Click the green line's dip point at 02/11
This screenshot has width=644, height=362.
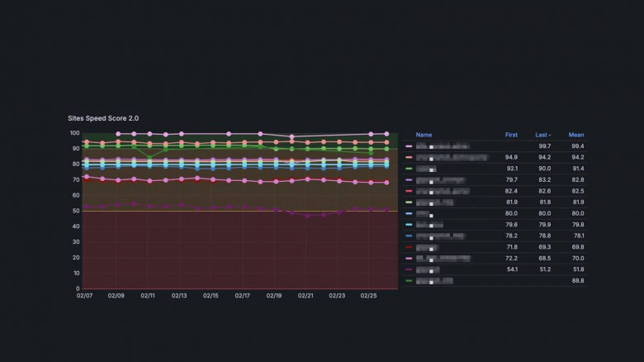149,157
